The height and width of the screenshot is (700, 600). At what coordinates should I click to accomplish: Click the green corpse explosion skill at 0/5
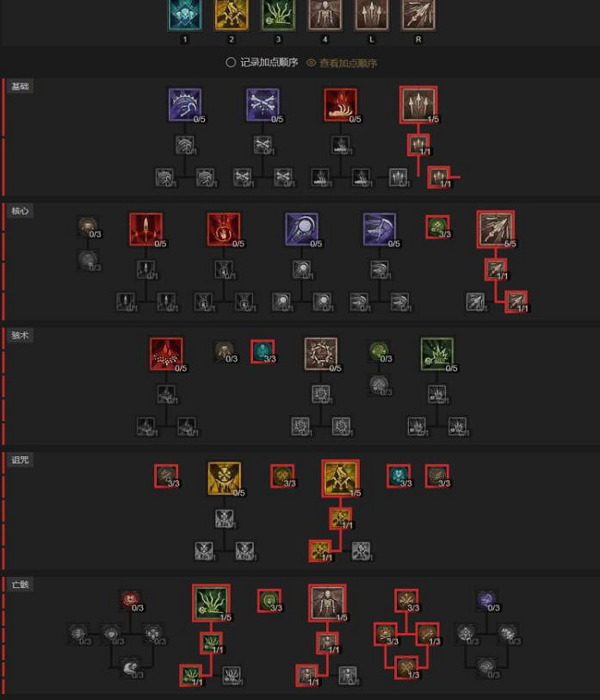click(x=437, y=354)
